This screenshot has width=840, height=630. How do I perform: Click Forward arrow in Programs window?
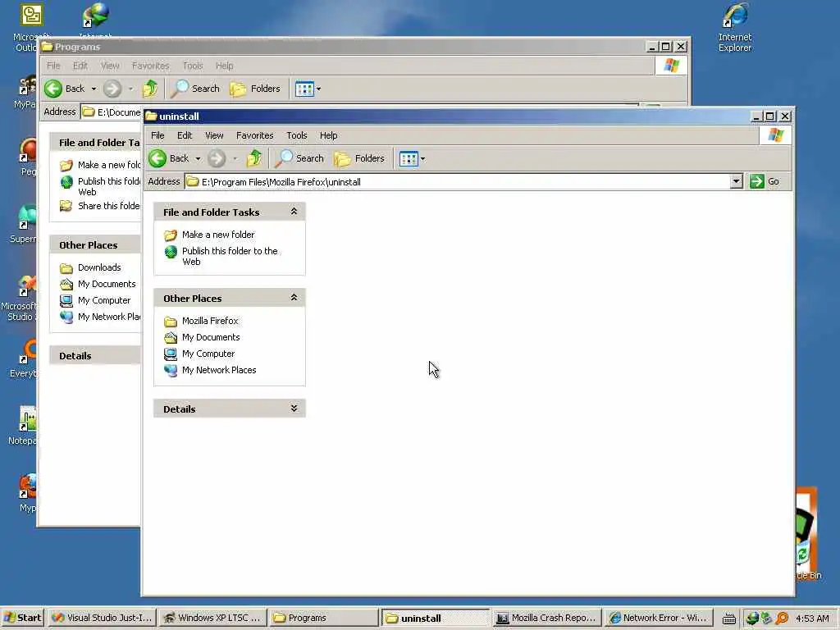pos(112,89)
